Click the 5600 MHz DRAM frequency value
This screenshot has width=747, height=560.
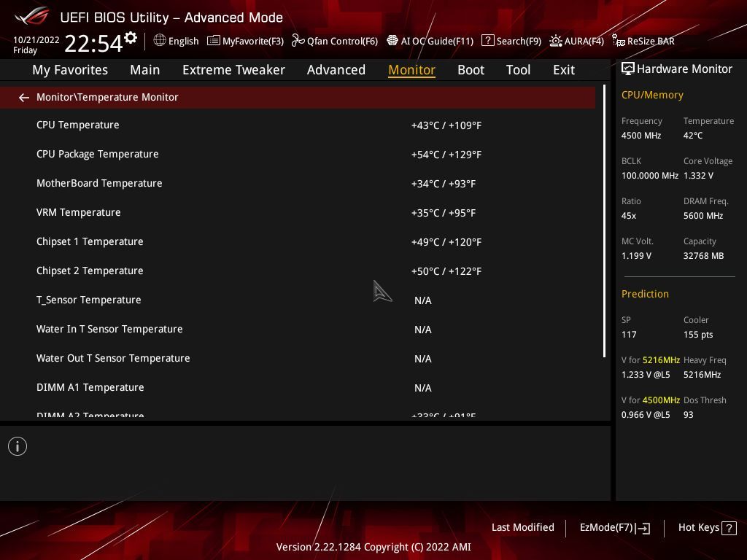pyautogui.click(x=703, y=216)
